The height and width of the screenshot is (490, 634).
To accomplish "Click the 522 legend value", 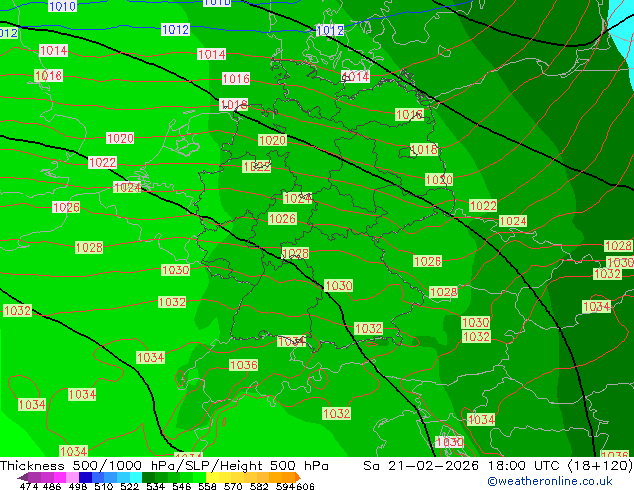I will (x=129, y=486).
